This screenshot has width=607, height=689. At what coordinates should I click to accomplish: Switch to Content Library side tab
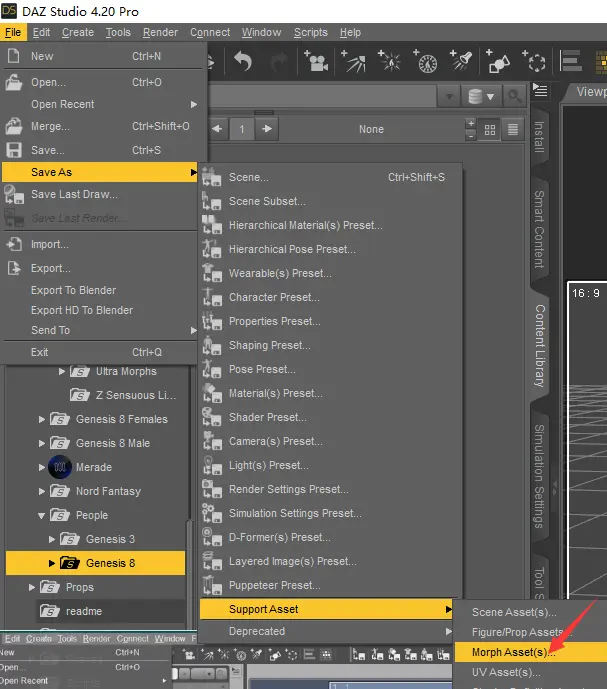(x=539, y=345)
